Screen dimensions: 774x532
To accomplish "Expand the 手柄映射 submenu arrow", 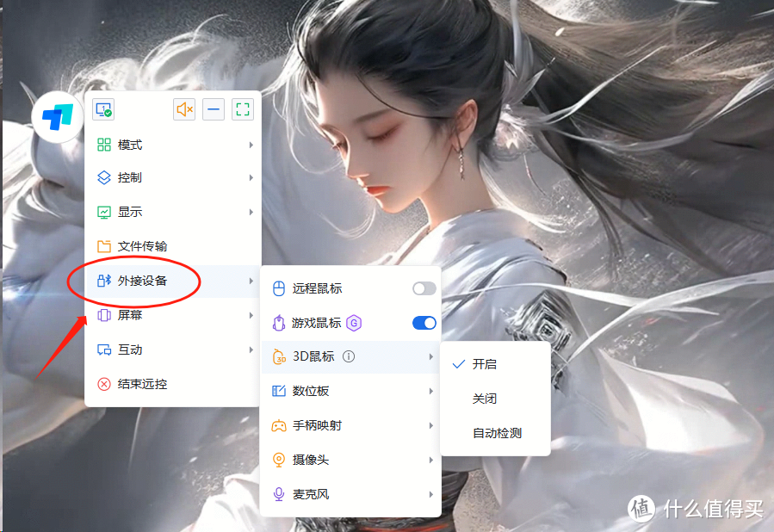I will pyautogui.click(x=431, y=425).
